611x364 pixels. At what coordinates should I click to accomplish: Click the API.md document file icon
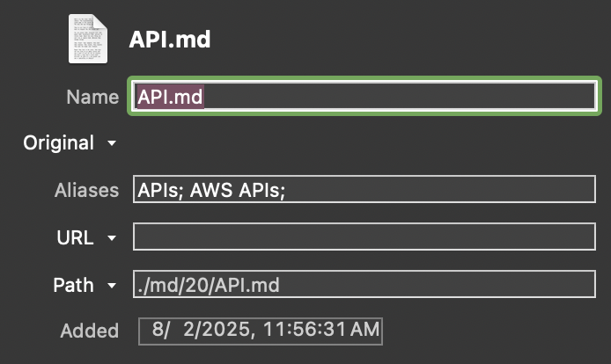[x=87, y=39]
